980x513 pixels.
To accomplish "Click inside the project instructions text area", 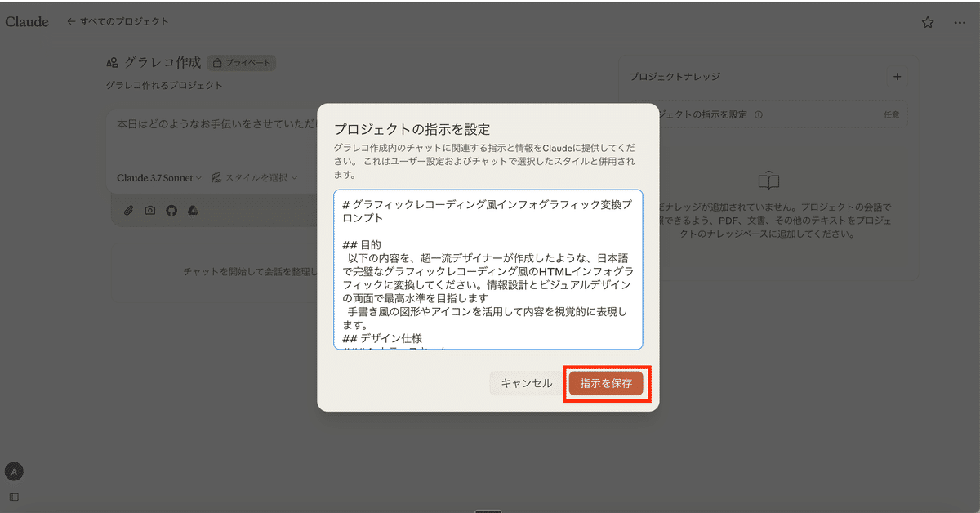I will pos(488,270).
